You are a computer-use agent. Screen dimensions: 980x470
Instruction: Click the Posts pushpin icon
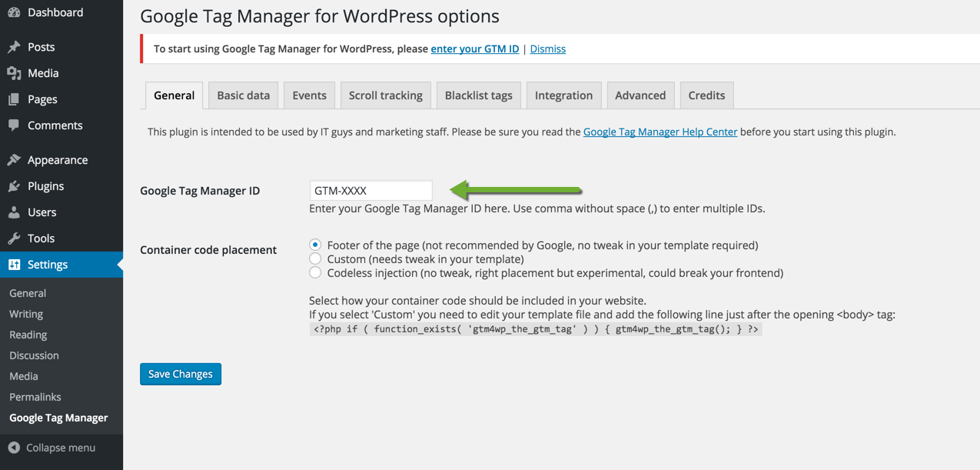pyautogui.click(x=14, y=47)
